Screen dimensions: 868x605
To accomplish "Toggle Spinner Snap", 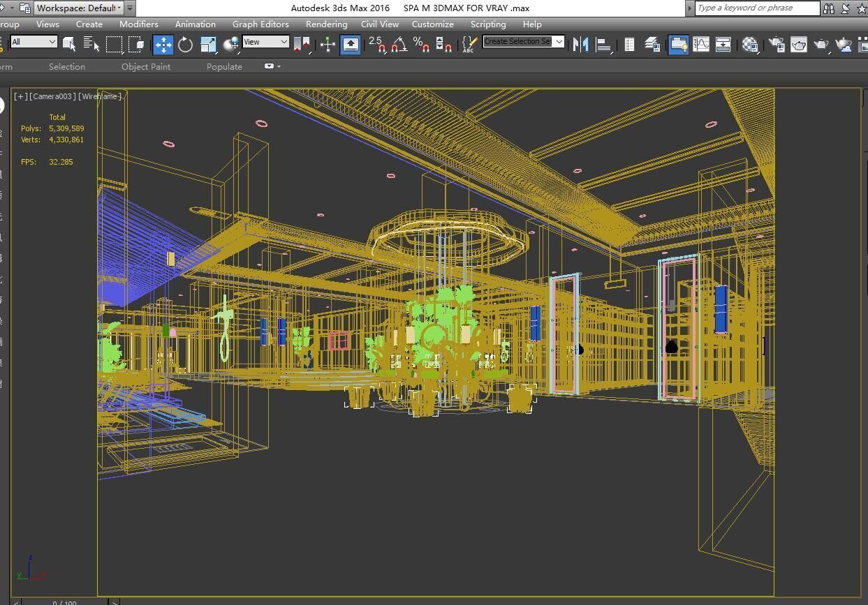I will (x=443, y=44).
